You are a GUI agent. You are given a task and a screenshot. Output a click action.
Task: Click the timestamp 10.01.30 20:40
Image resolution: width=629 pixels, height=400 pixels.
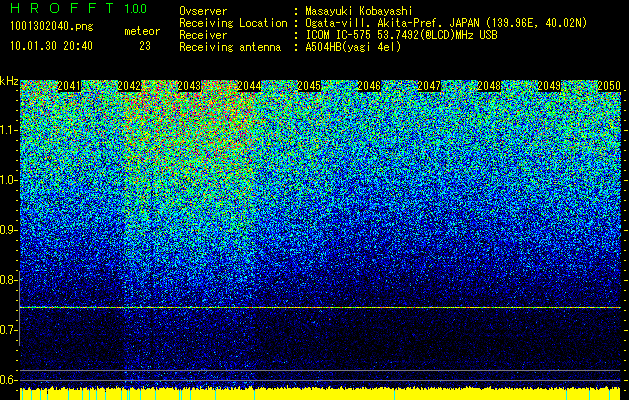pos(51,46)
